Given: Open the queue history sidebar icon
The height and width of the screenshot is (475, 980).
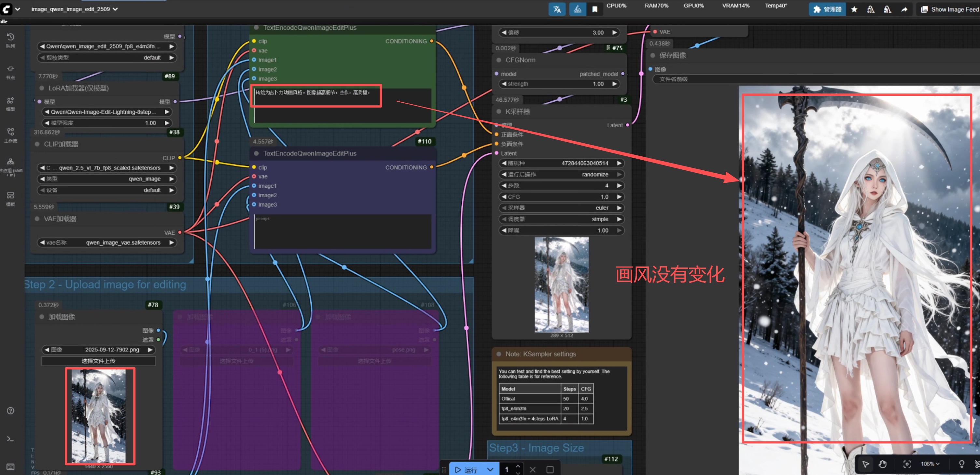Looking at the screenshot, I should click(x=10, y=40).
